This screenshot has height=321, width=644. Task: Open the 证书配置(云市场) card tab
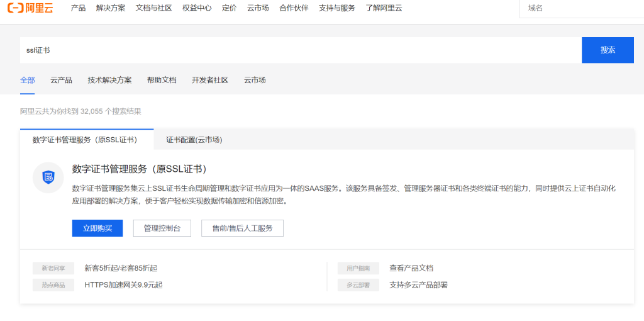tap(194, 140)
